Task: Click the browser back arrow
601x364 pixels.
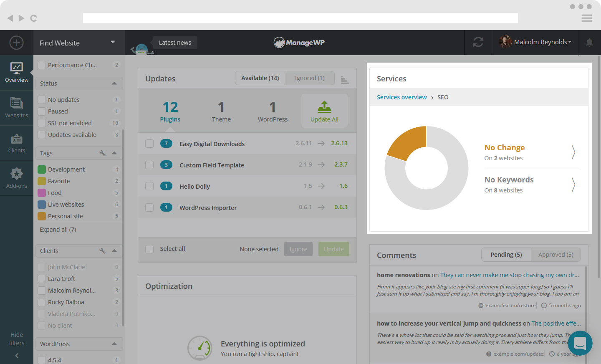Action: point(10,18)
